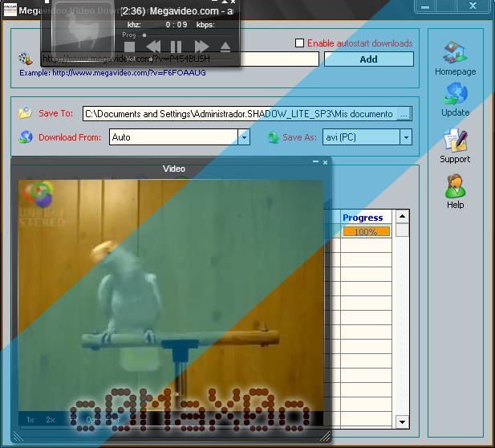495x448 pixels.
Task: Open the Help person icon
Action: click(455, 185)
